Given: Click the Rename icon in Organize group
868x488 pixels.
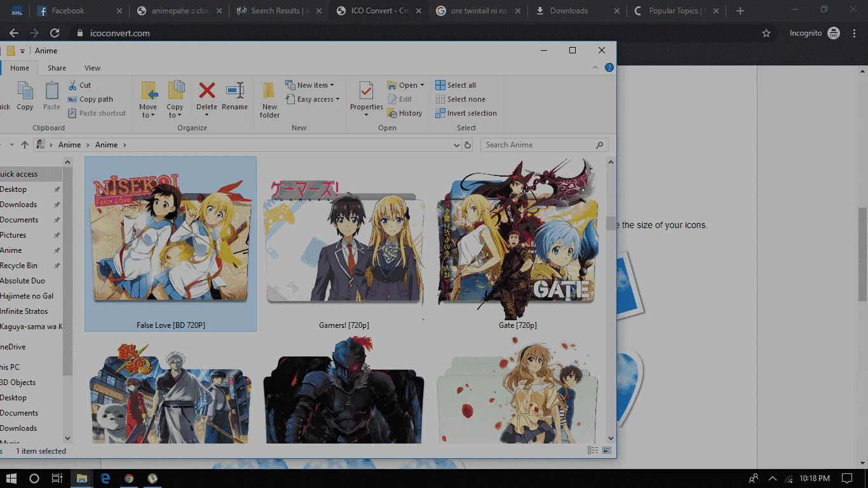Looking at the screenshot, I should [235, 91].
